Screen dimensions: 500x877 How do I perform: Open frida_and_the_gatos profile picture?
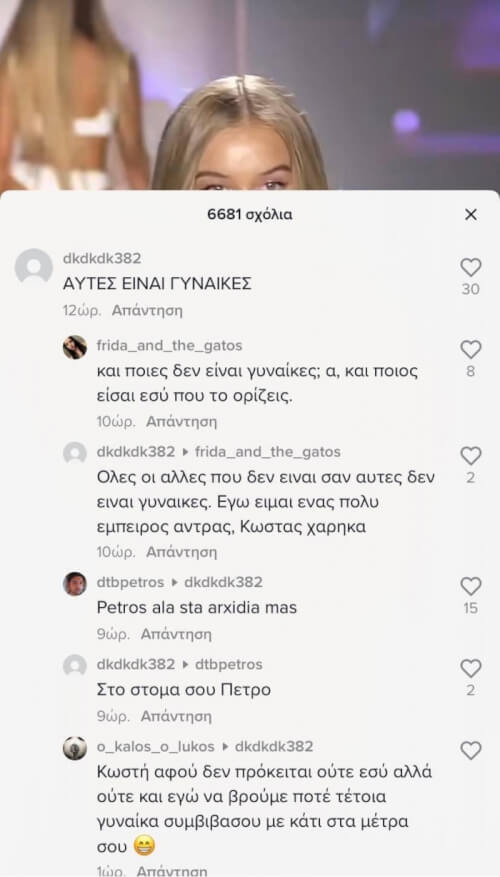pyautogui.click(x=75, y=347)
